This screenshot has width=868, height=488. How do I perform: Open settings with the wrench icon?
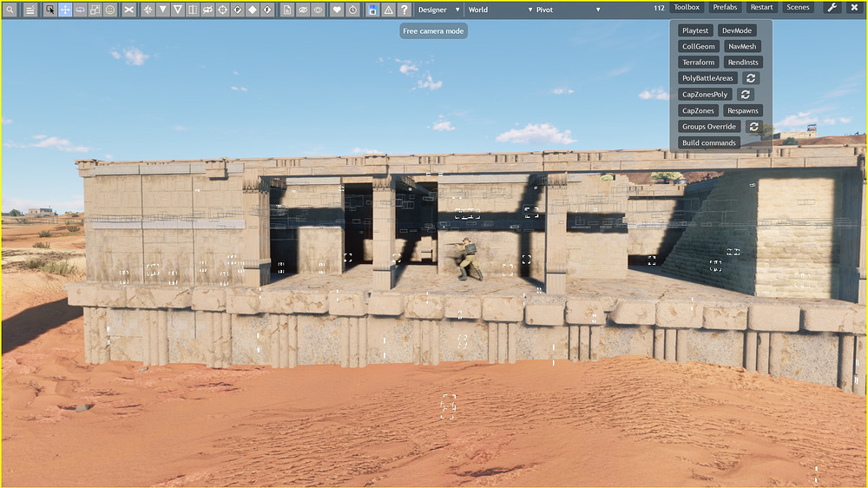(831, 8)
